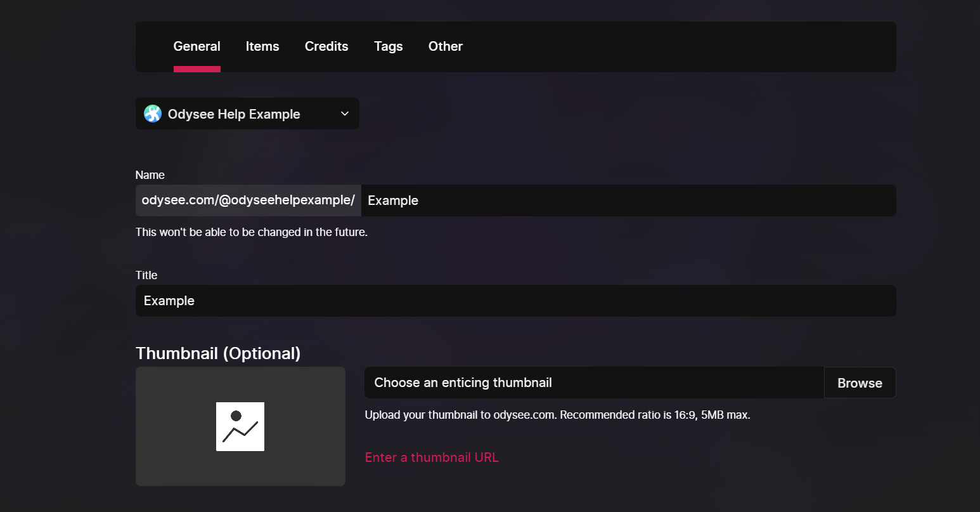Viewport: 980px width, 512px height.
Task: Click the gray thumbnail preview box
Action: [240, 426]
